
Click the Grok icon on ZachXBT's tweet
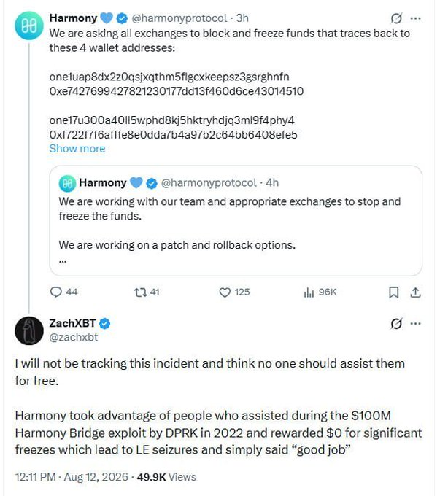[396, 324]
